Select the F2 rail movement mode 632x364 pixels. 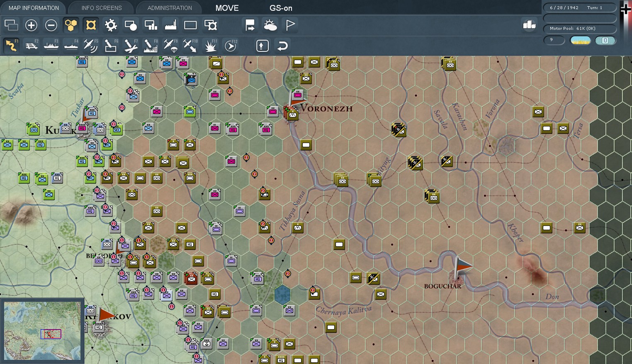pos(31,45)
